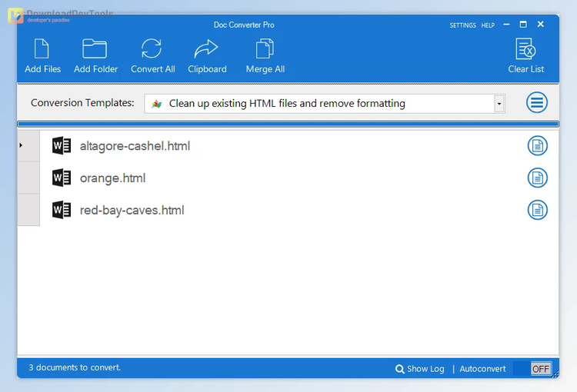
Task: Open the HELP menu
Action: click(488, 25)
